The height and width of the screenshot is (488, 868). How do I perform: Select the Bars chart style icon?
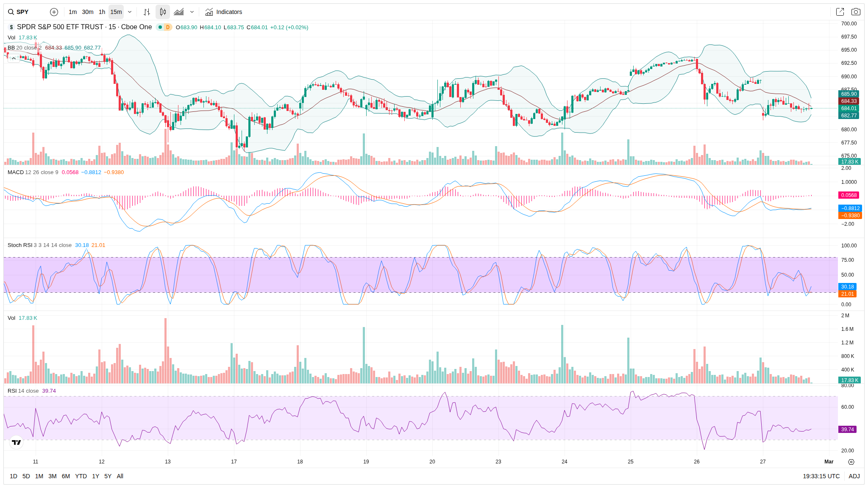147,12
